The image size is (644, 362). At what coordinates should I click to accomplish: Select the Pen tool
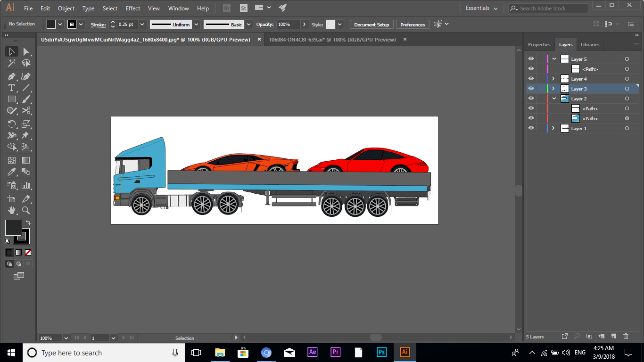[12, 76]
